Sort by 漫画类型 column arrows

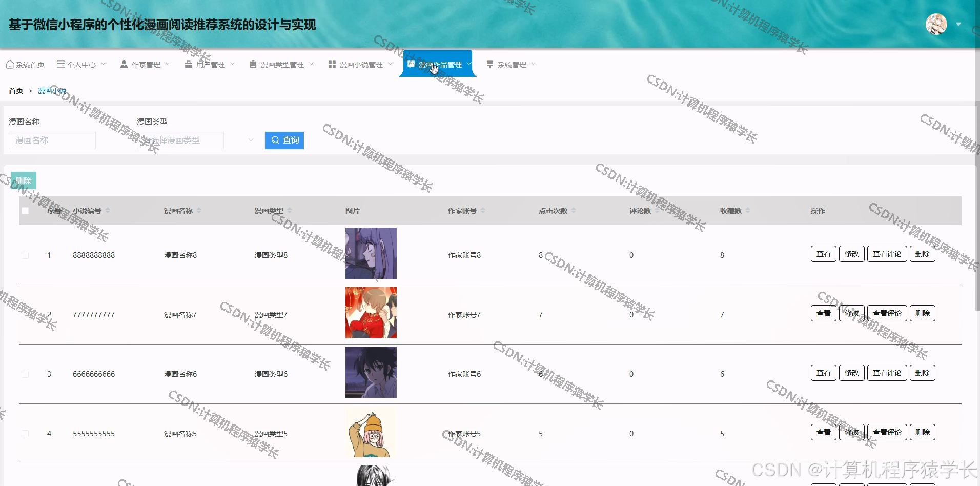pyautogui.click(x=290, y=211)
